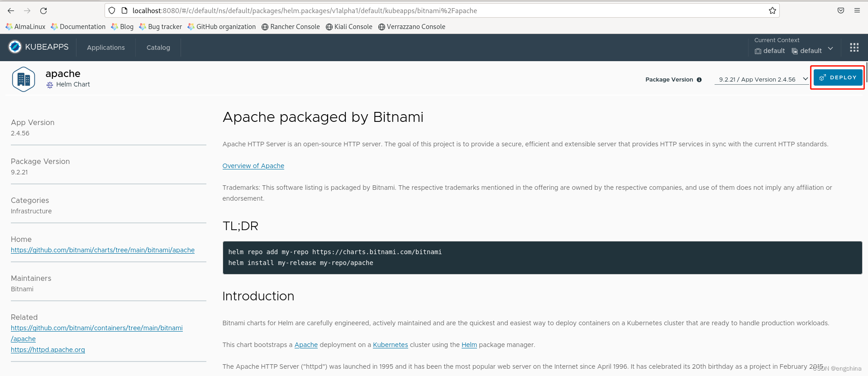The width and height of the screenshot is (868, 376).
Task: Open the Blog bookmark
Action: click(x=122, y=27)
